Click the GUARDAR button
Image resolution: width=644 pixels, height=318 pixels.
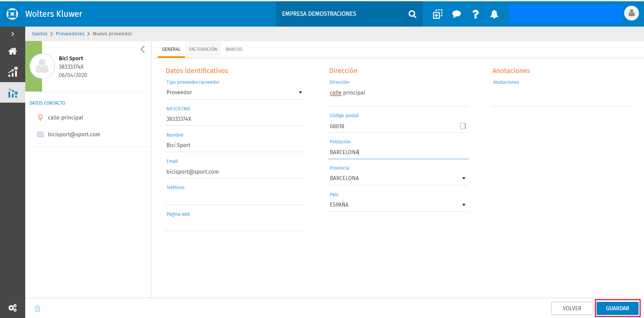click(617, 308)
